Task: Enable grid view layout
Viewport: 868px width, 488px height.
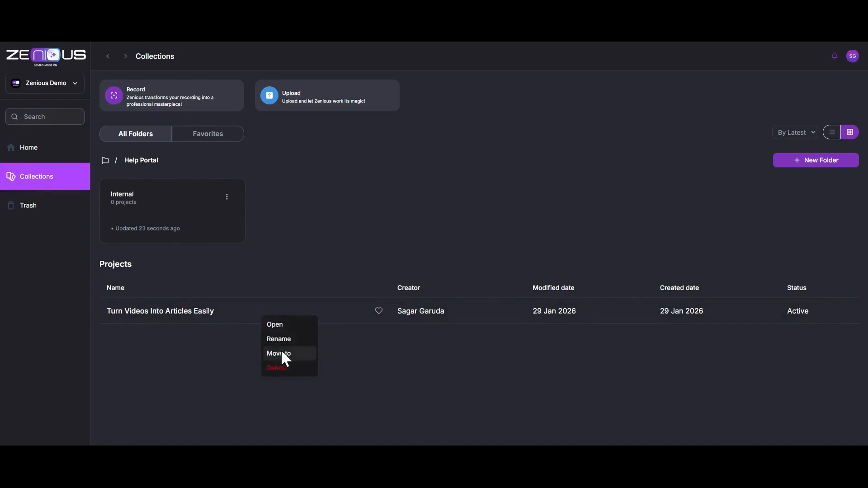Action: 850,132
